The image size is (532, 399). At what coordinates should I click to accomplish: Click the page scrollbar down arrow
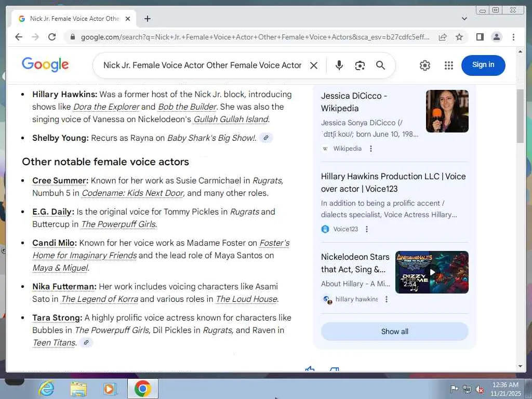(520, 366)
